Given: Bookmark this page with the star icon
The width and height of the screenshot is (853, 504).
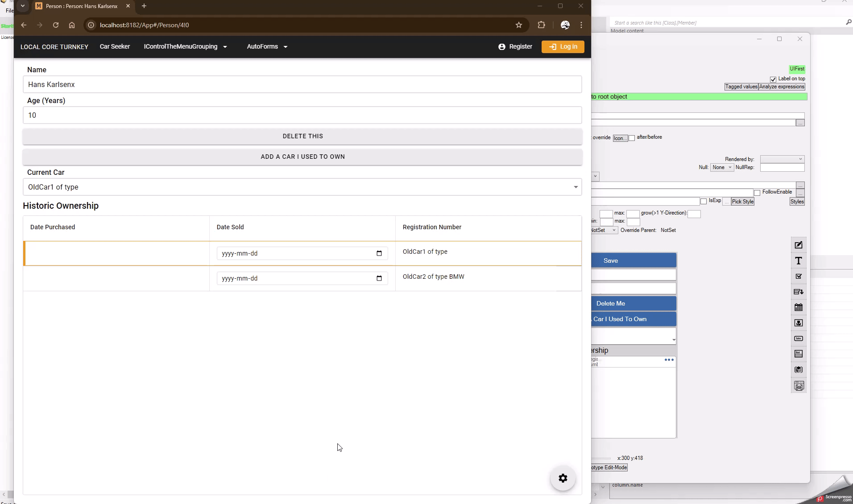Looking at the screenshot, I should point(518,25).
